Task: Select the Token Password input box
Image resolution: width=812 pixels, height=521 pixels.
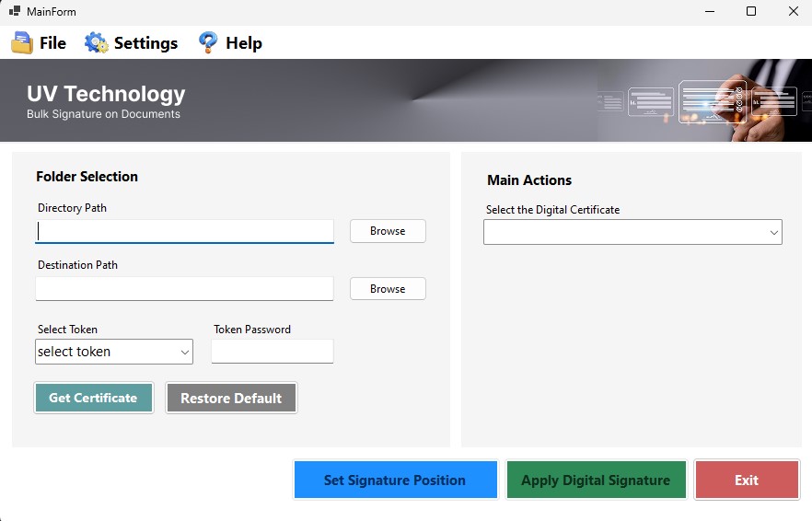Action: pos(273,352)
